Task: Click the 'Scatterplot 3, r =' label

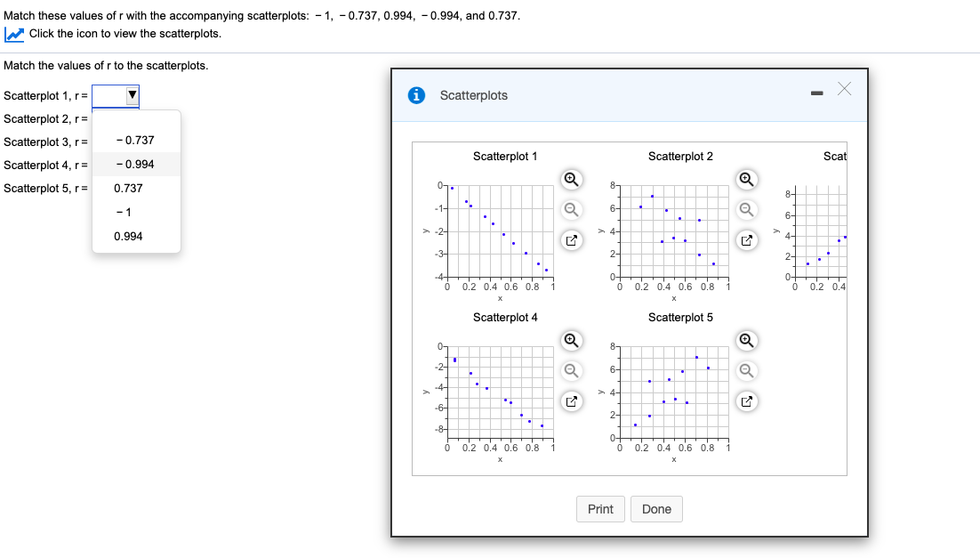Action: pos(45,142)
